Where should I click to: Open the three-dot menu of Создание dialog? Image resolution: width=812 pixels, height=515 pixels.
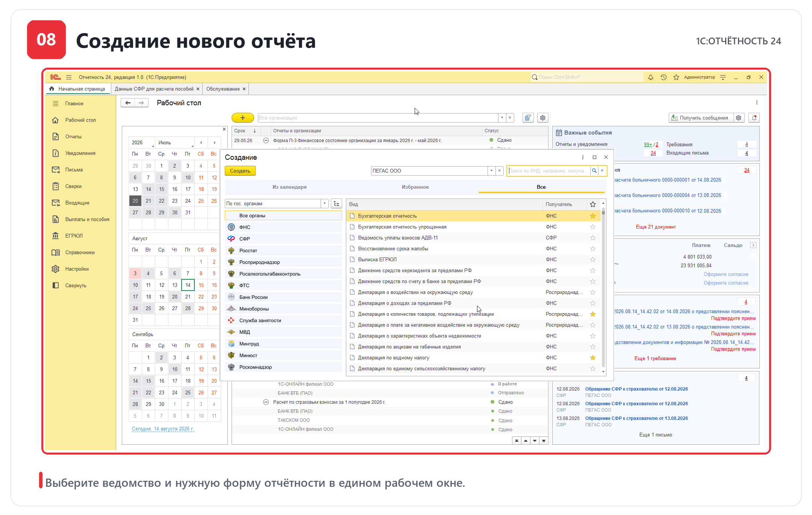583,158
